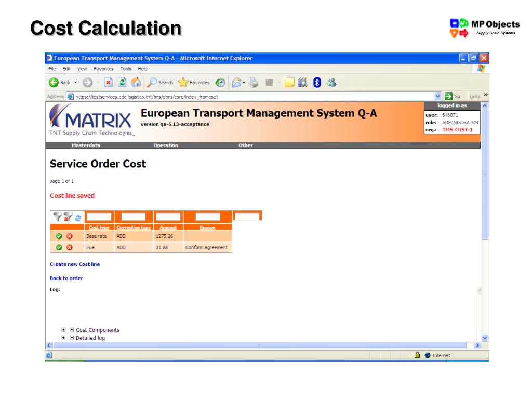Sort by the Reason column header
Viewport: 532px width, 399px height.
(x=207, y=228)
